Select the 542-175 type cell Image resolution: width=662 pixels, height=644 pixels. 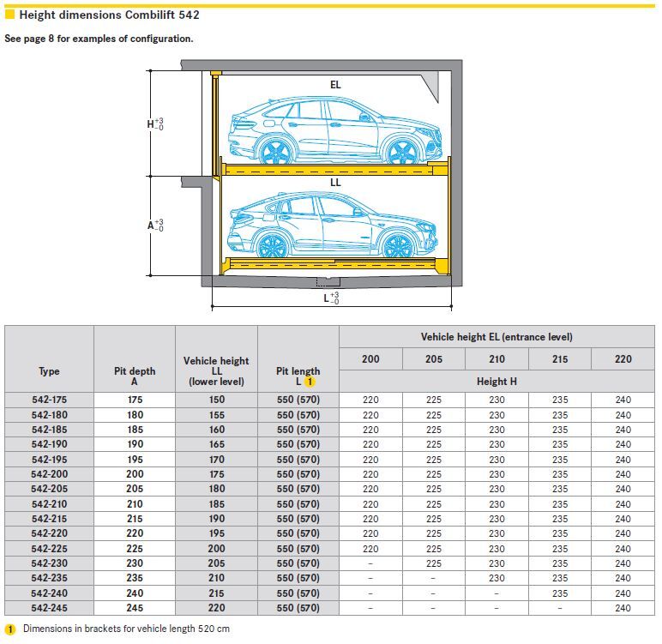pos(49,400)
